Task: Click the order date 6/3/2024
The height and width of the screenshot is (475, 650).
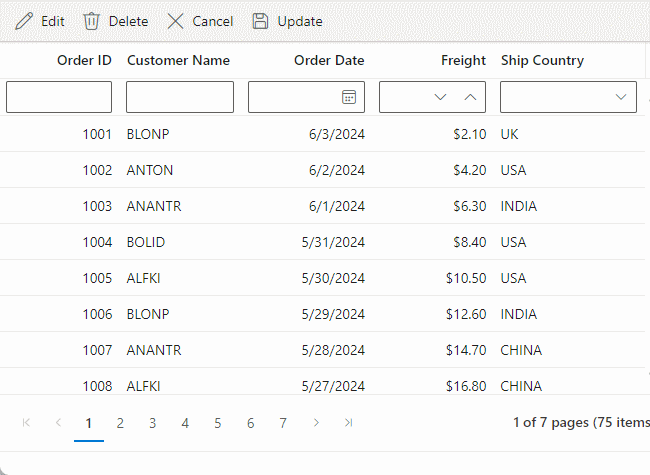Action: pyautogui.click(x=337, y=134)
